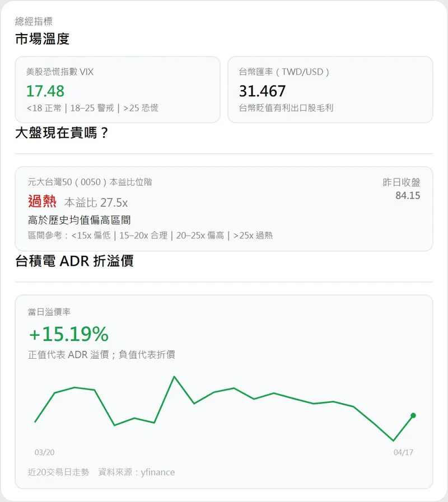Click the 台幣貶值有利出口股毛利 note
Viewport: 448px width, 502px height.
point(286,108)
